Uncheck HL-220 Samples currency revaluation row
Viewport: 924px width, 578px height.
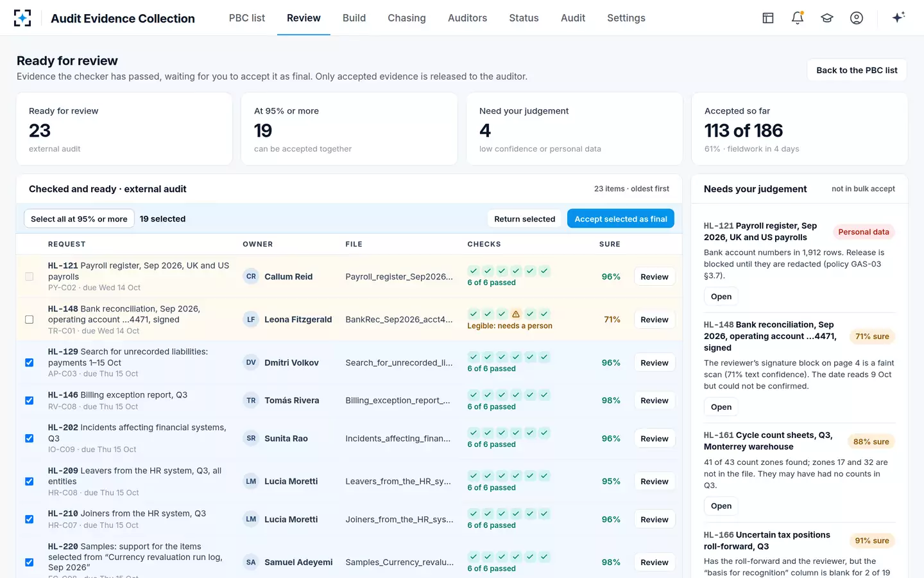click(30, 563)
